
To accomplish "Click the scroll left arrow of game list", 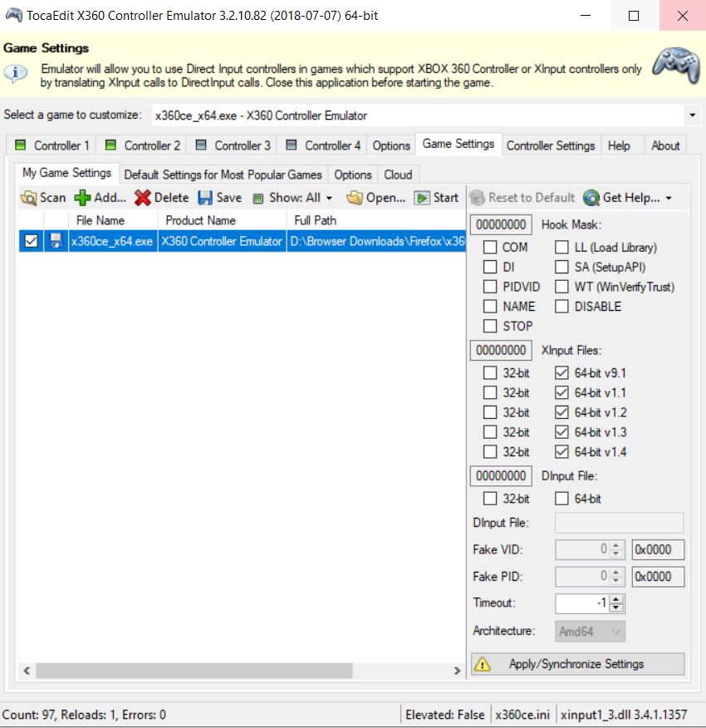I will [27, 671].
